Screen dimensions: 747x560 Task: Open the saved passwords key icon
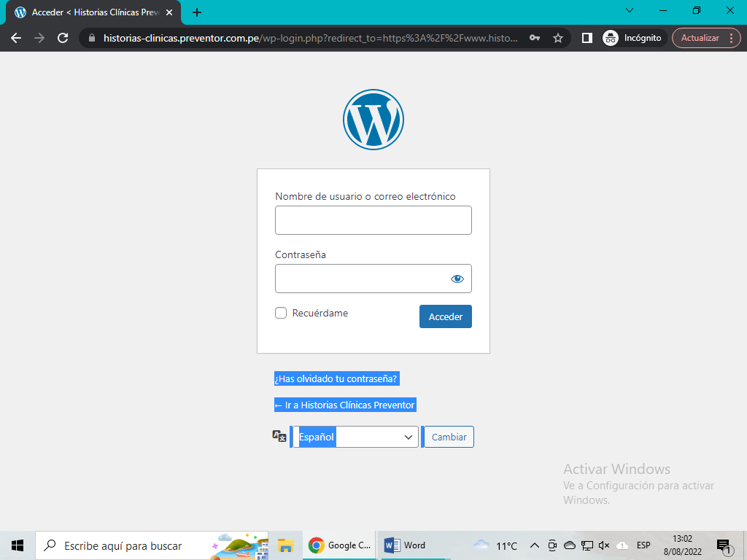[x=535, y=38]
